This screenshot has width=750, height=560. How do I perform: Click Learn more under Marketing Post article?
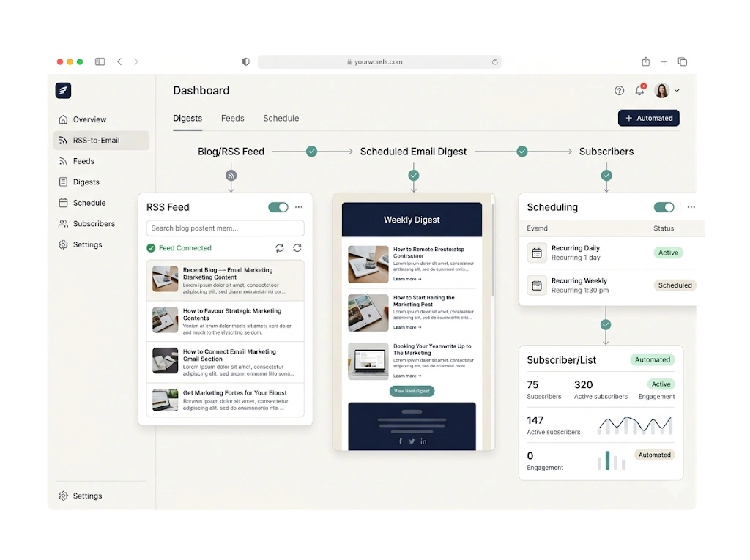click(407, 327)
